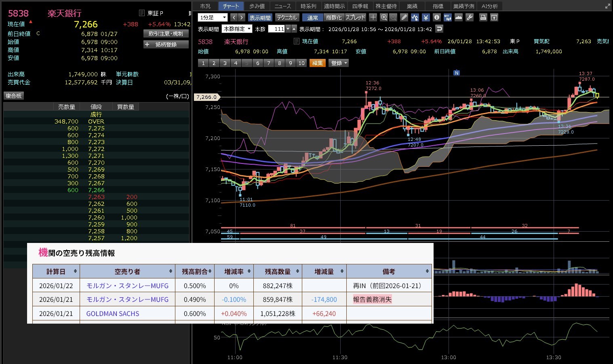Click the orange 編集 preset button

click(317, 63)
